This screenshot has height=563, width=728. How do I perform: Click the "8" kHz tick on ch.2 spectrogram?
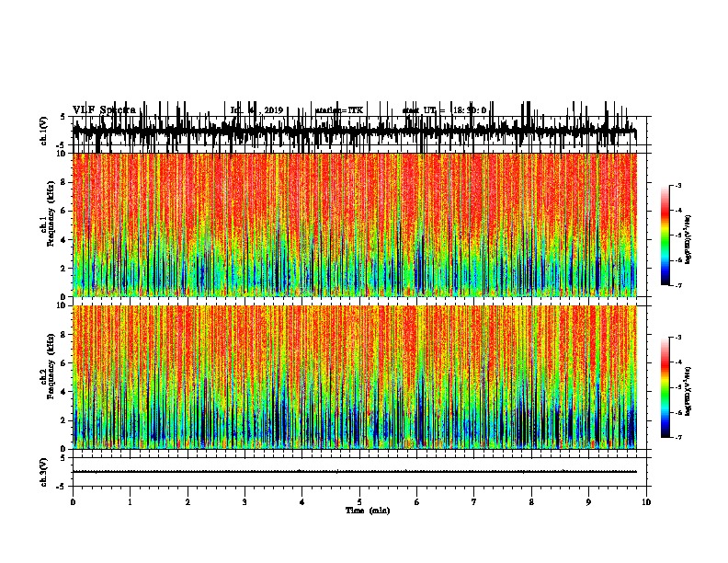pyautogui.click(x=64, y=335)
